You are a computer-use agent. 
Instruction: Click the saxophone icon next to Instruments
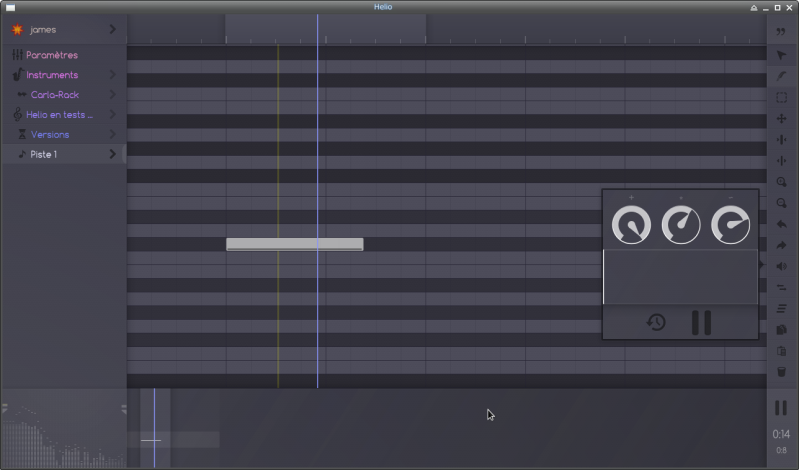click(x=17, y=74)
